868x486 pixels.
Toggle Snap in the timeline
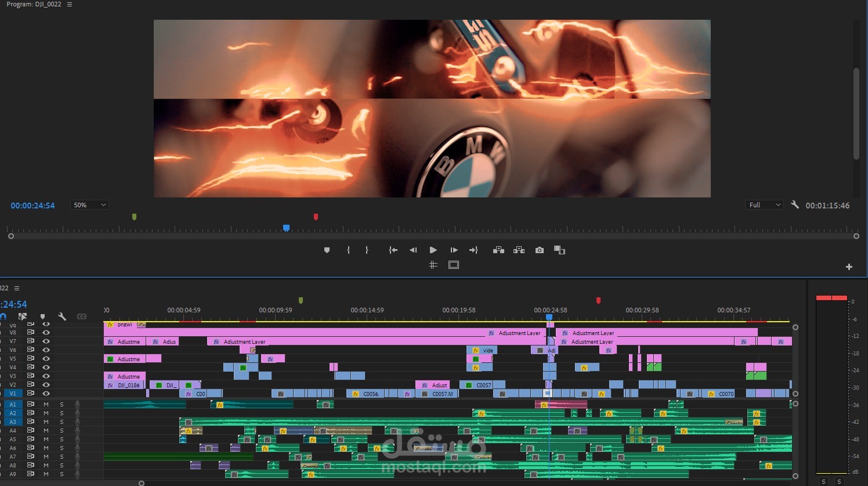(x=3, y=316)
